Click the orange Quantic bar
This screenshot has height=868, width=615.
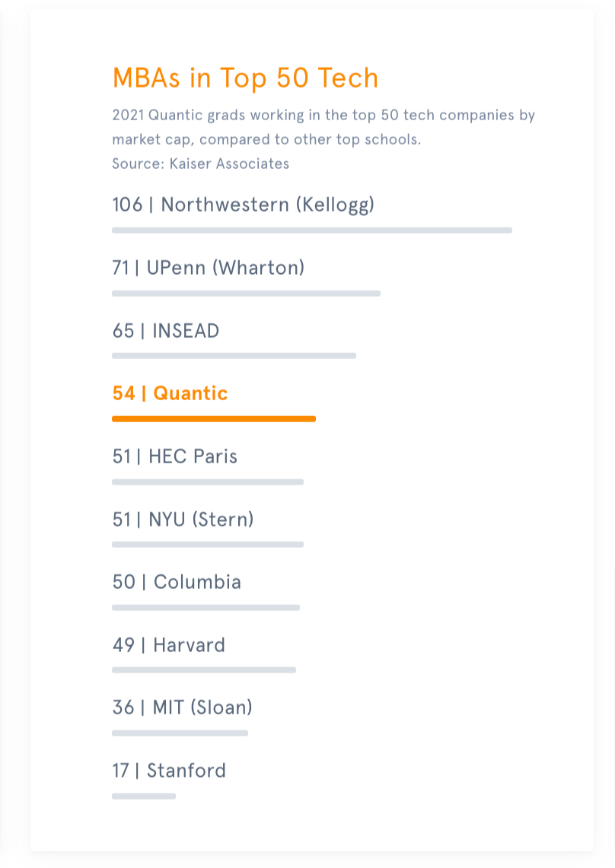tap(214, 419)
